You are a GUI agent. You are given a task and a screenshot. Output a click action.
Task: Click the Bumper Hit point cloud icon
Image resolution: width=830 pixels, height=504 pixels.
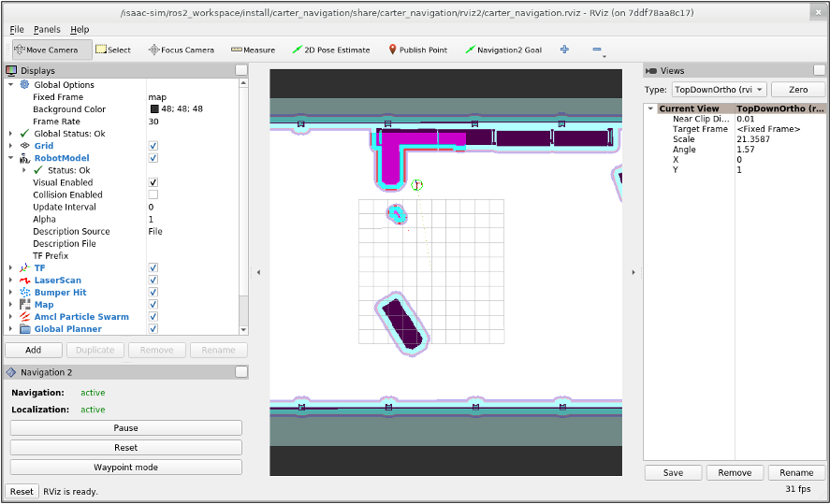[24, 292]
